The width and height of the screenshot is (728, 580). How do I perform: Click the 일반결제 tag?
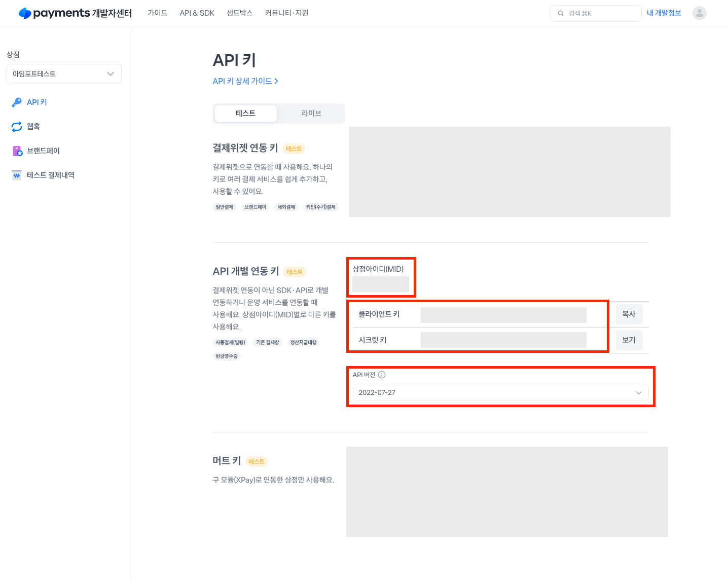pos(225,207)
